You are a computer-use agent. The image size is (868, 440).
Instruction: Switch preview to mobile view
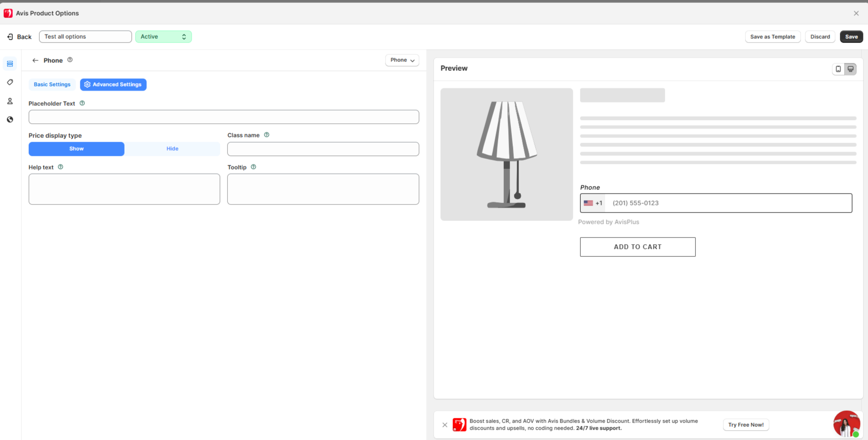point(838,69)
